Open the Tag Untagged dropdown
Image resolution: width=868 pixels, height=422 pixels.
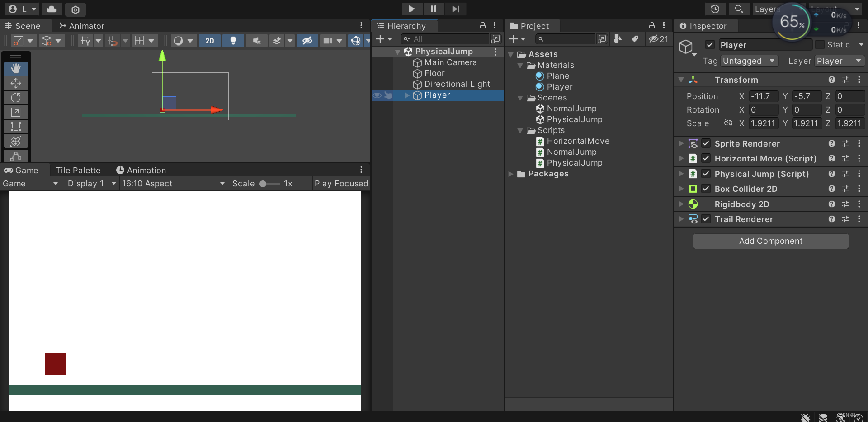click(x=749, y=61)
